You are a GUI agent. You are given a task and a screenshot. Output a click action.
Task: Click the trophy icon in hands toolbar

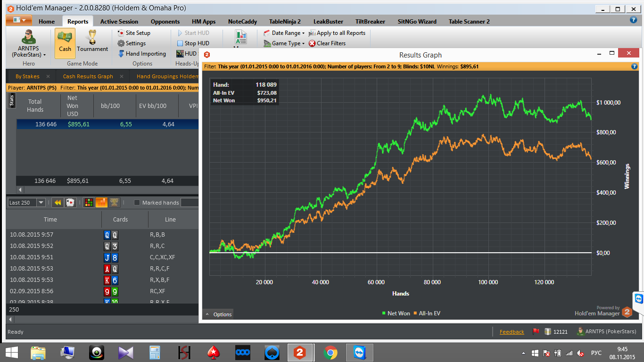point(114,203)
